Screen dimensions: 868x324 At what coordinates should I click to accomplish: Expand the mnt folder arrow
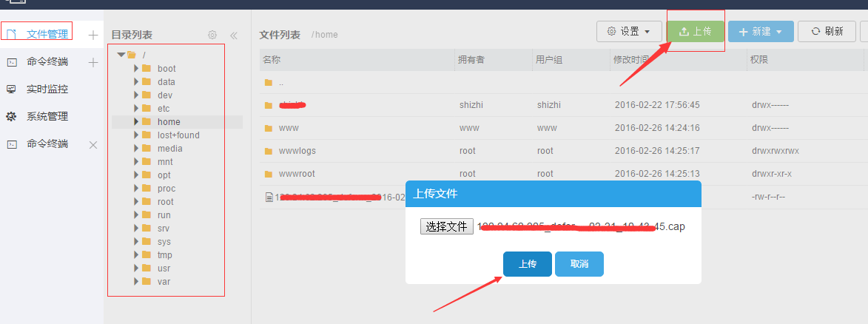[136, 161]
